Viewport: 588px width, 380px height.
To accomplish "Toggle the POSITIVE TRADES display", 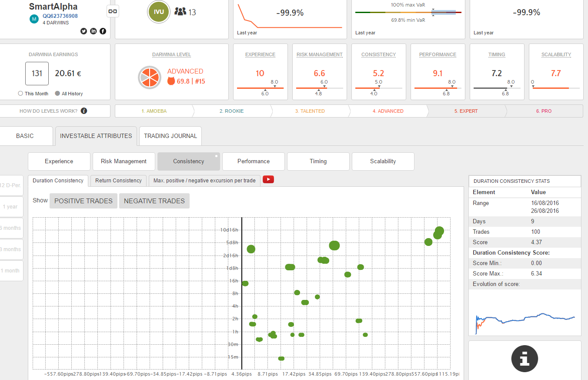I will coord(84,201).
